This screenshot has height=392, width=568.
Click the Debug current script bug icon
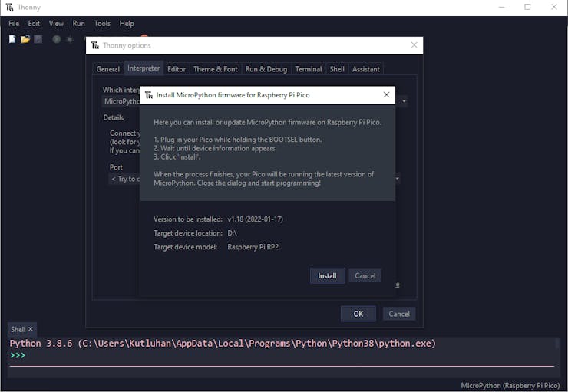(70, 39)
